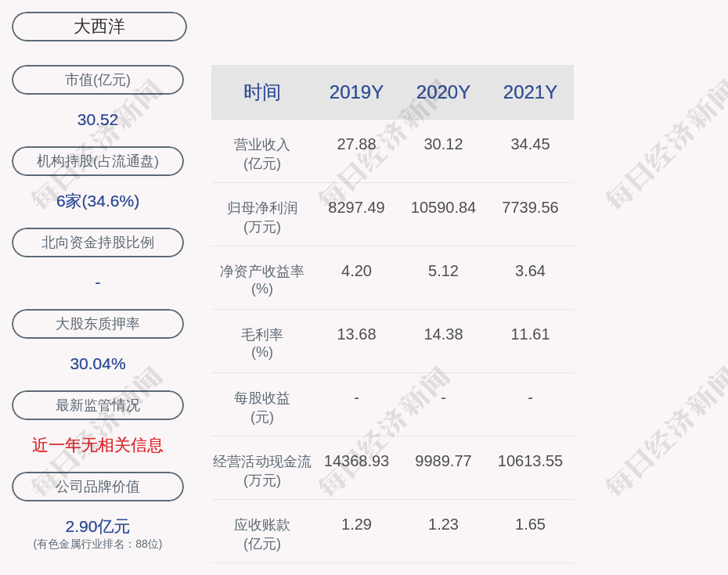Image resolution: width=728 pixels, height=575 pixels.
Task: Click the 大西洋 company name pill
Action: 99,27
